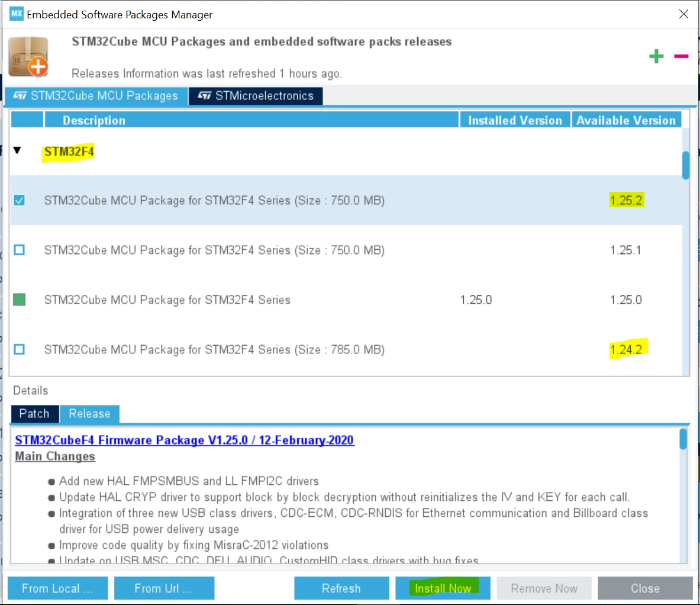Click the pink minus collapse-all icon
Image resolution: width=700 pixels, height=605 pixels.
pyautogui.click(x=681, y=56)
